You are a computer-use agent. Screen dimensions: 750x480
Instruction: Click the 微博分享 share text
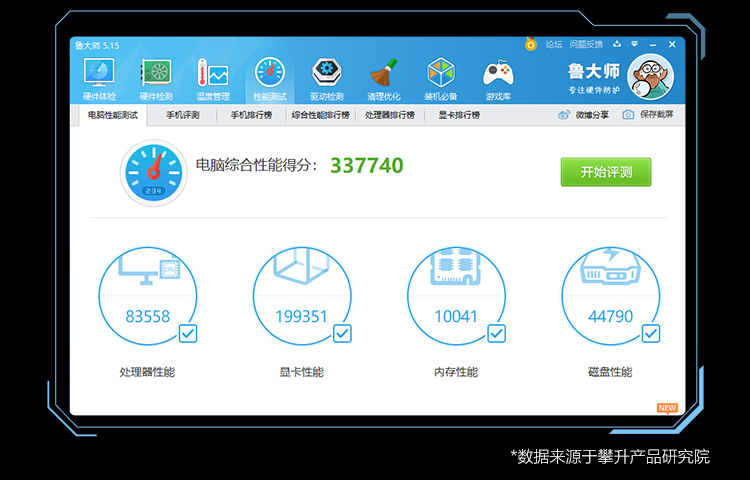point(592,115)
